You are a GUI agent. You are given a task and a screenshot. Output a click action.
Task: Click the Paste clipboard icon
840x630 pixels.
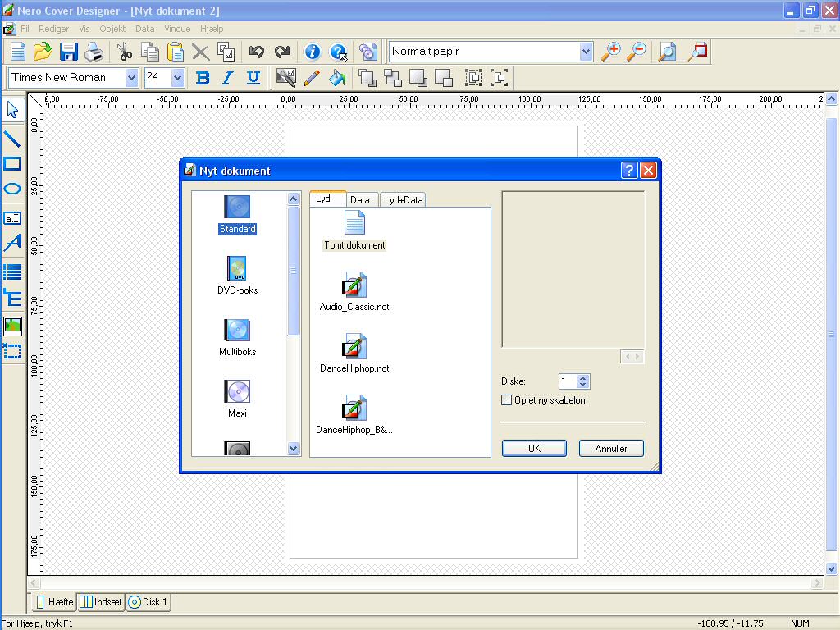click(176, 52)
